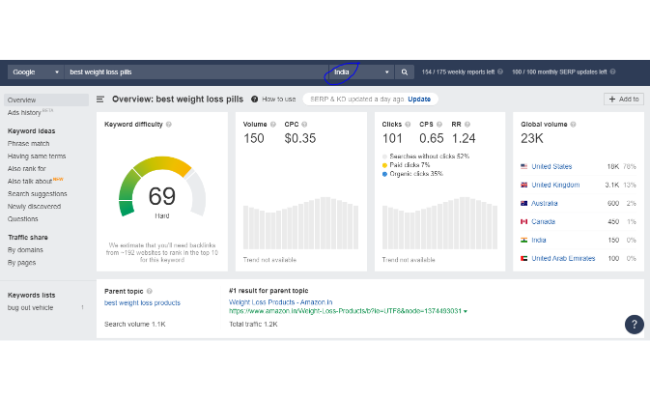
Task: Open Weight Loss Products - Amazon.in result
Action: 281,302
